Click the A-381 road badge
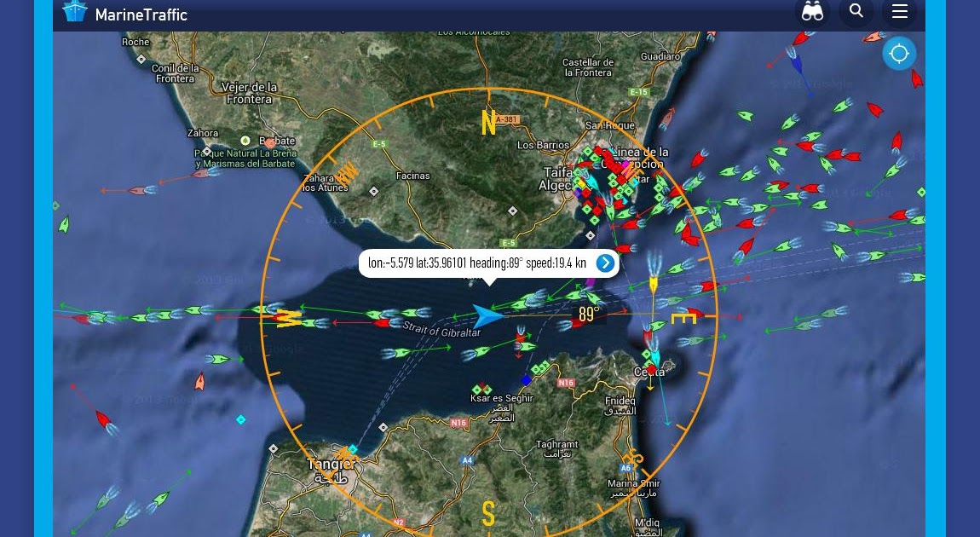The image size is (980, 537). (506, 119)
